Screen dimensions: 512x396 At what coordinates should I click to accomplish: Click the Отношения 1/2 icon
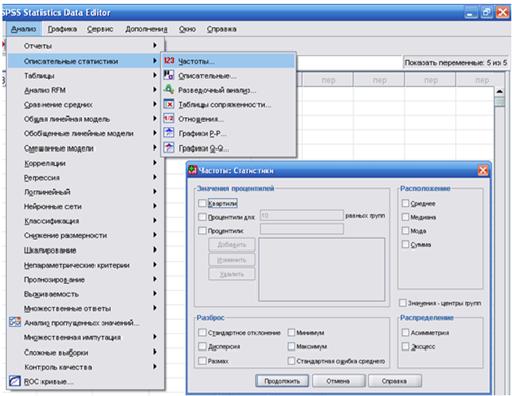(169, 119)
